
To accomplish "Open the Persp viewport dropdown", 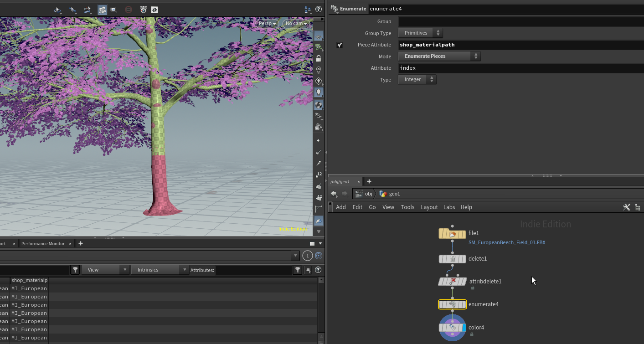I will pyautogui.click(x=267, y=24).
